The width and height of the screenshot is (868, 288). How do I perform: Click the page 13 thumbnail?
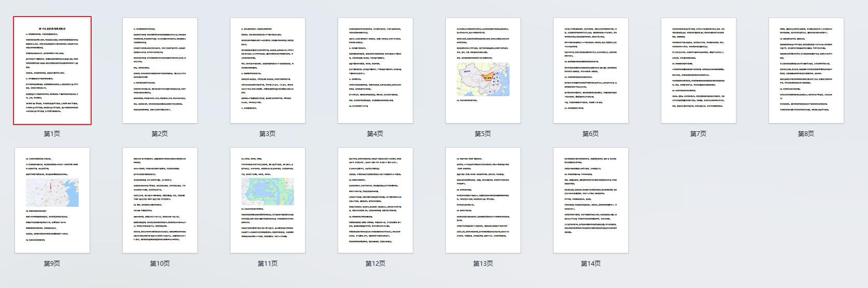point(483,201)
